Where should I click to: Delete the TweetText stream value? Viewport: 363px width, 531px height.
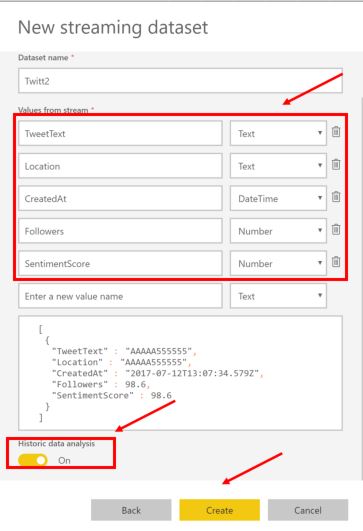[336, 131]
